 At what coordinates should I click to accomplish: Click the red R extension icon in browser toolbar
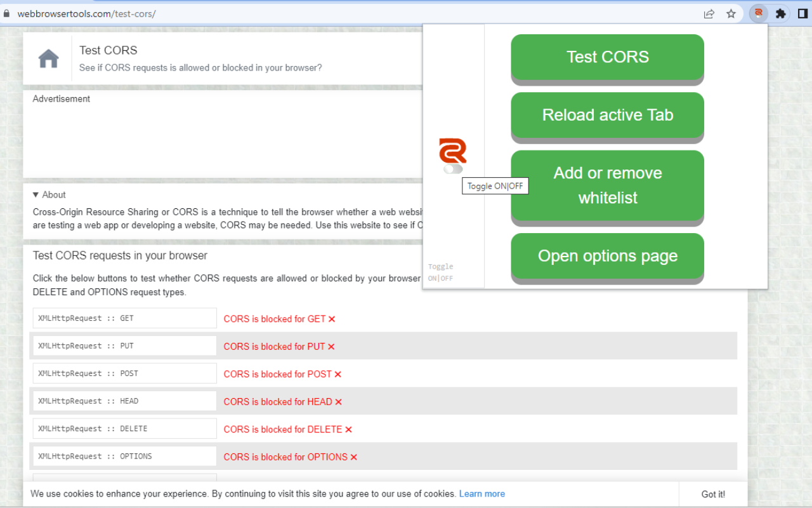tap(759, 13)
